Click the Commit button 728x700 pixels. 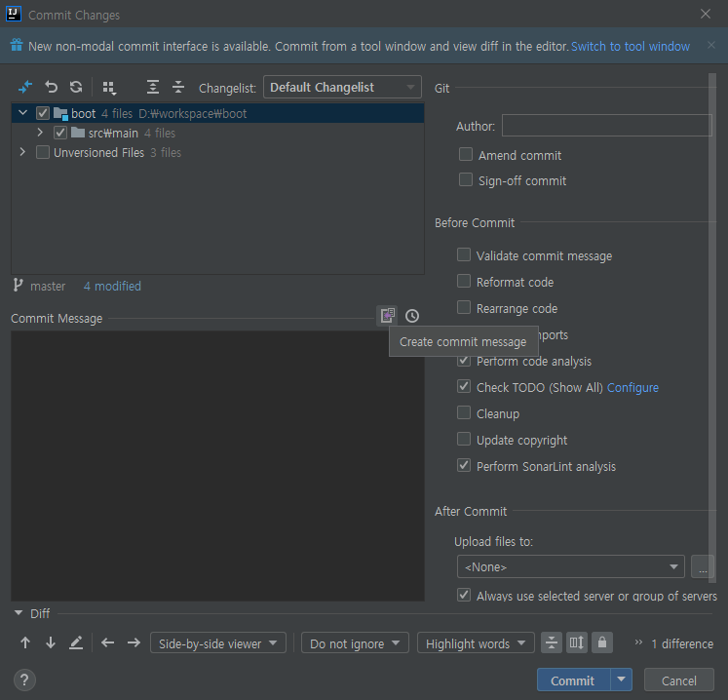(574, 681)
